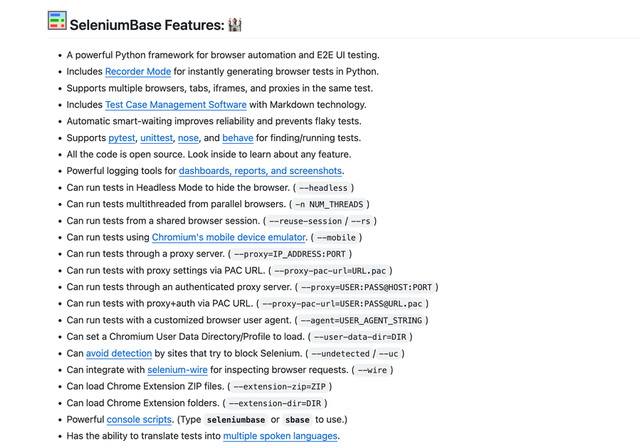Open dashboards, reports, and screenshots link
Image resolution: width=640 pixels, height=448 pixels.
260,171
